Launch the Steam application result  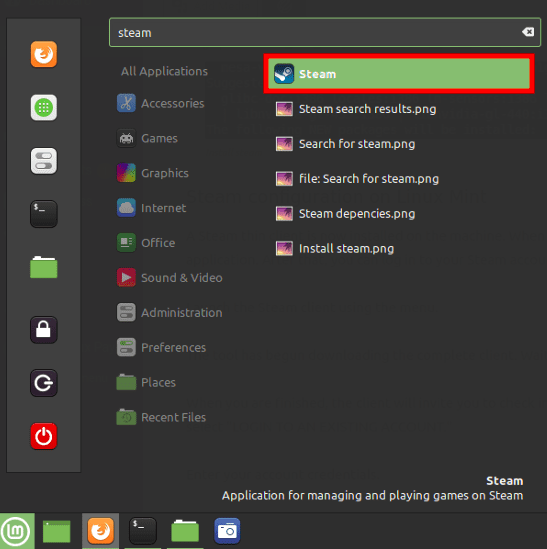pos(399,74)
